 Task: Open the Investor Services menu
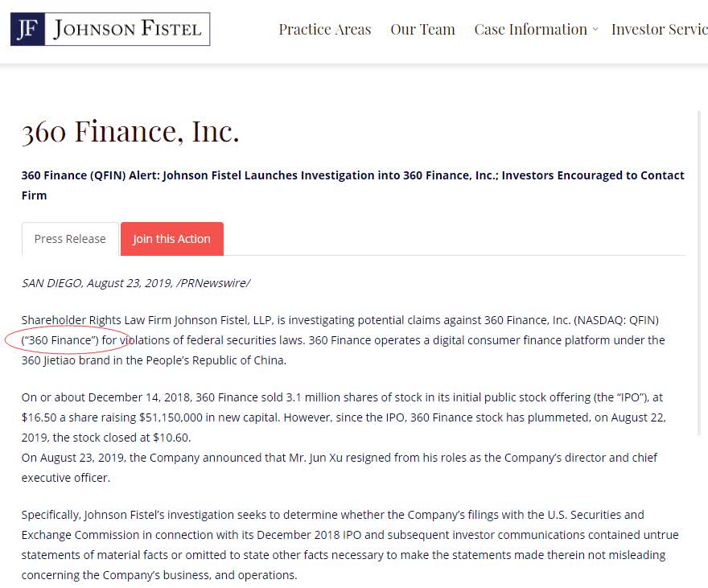659,29
